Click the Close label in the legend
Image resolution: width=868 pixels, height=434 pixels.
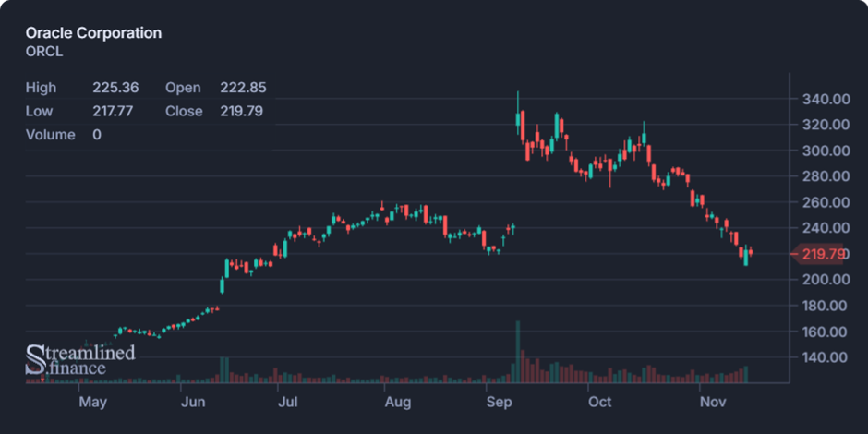(184, 111)
